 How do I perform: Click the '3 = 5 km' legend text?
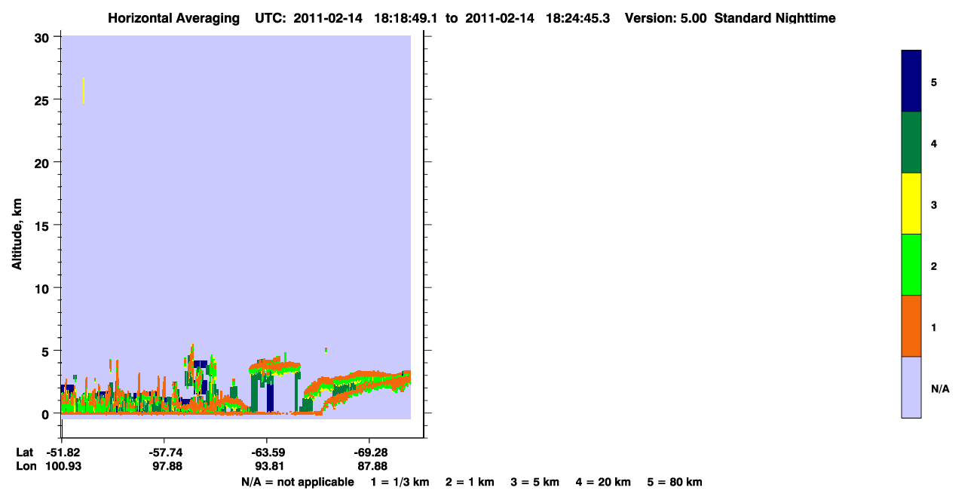click(x=535, y=482)
